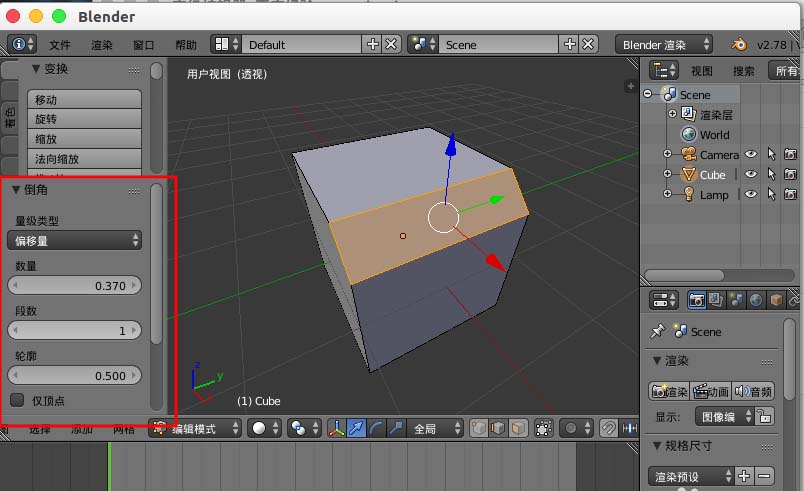This screenshot has height=491, width=804.
Task: Open the properties editor type selector
Action: (664, 300)
